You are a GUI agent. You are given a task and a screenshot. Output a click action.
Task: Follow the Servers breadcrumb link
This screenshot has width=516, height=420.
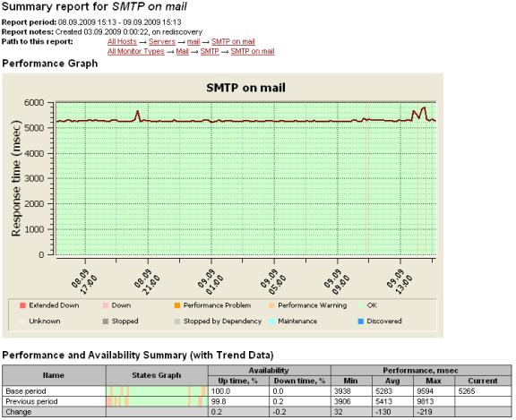click(x=162, y=42)
